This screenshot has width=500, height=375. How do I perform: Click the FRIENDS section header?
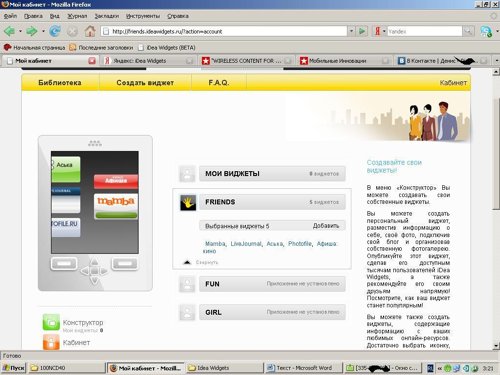click(x=272, y=202)
